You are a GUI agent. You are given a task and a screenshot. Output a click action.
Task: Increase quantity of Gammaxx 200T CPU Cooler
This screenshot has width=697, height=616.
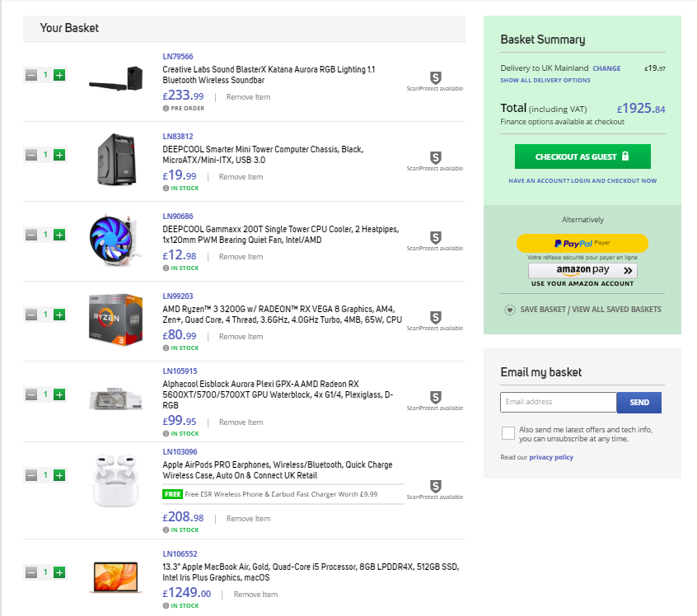59,235
